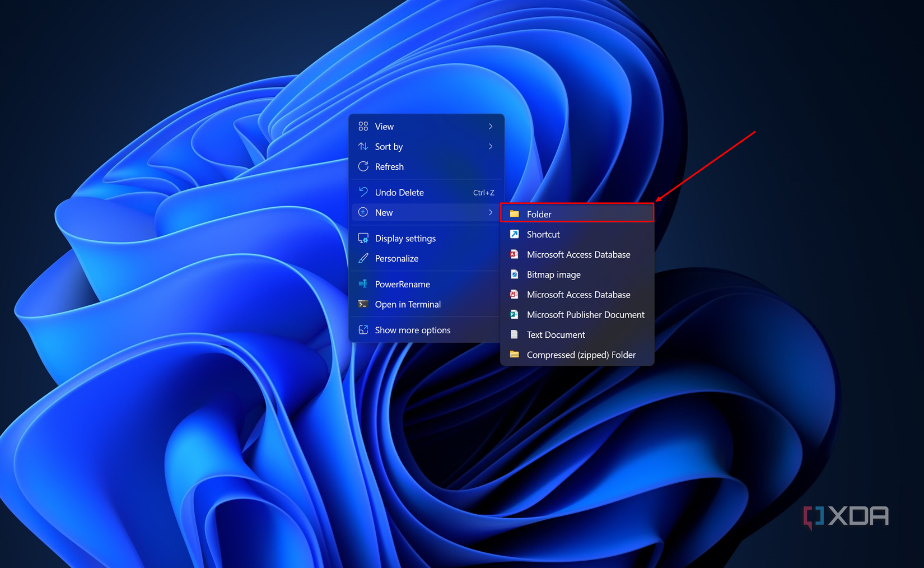The height and width of the screenshot is (568, 924).
Task: Open the New submenu chevron
Action: (x=491, y=212)
